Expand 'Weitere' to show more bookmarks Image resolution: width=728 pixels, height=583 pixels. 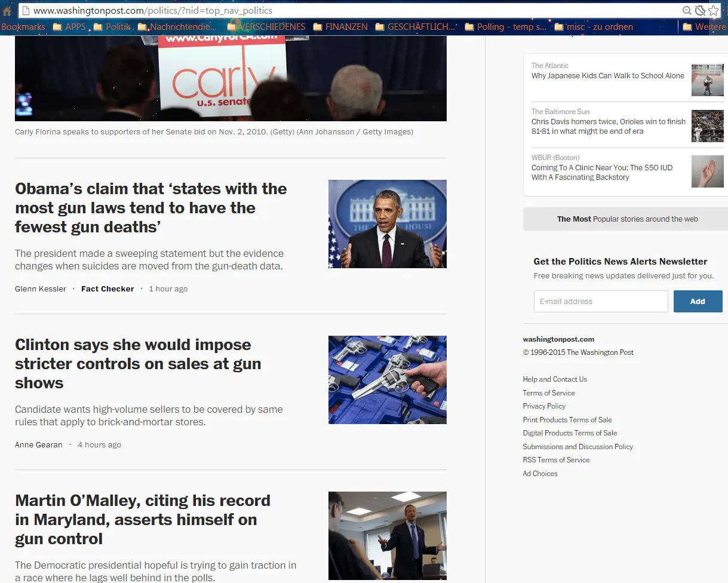[707, 26]
